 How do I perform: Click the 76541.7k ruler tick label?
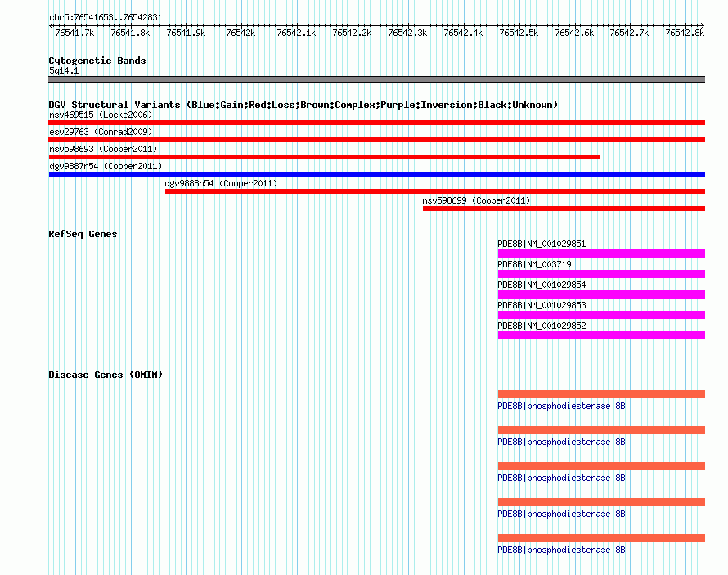(74, 33)
